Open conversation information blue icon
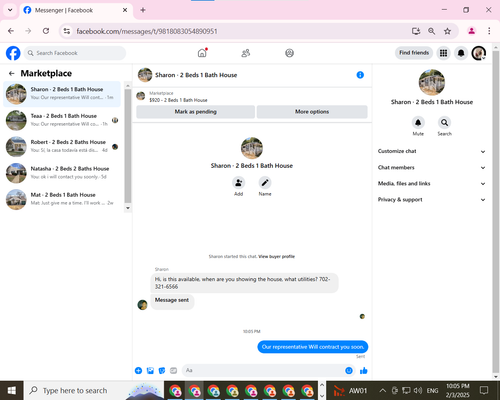This screenshot has height=400, width=500. 360,75
